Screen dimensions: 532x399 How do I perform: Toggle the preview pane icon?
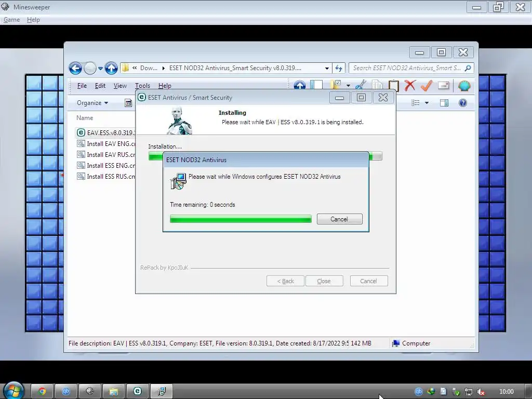(x=444, y=103)
